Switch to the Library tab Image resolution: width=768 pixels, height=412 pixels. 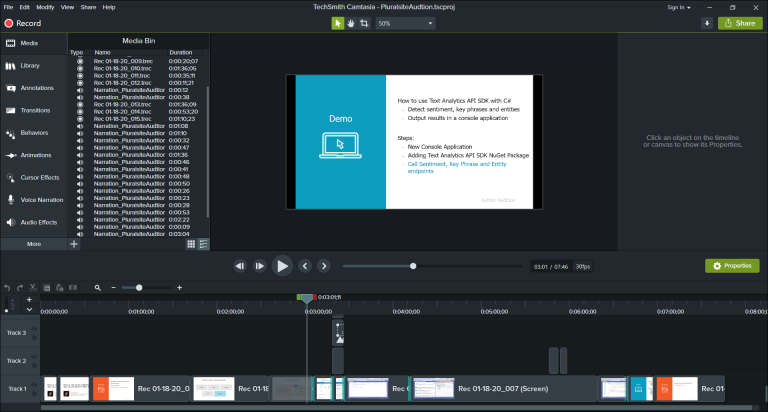click(33, 66)
